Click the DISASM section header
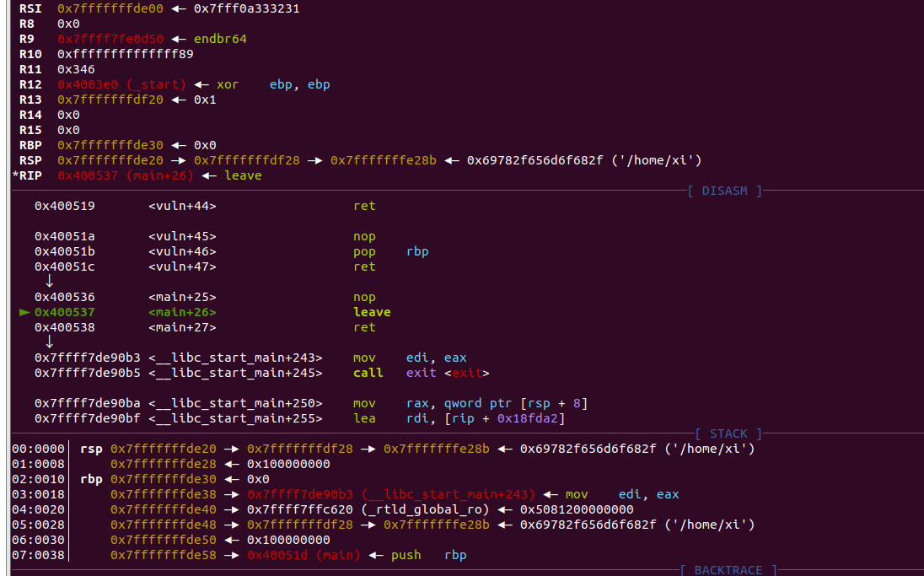Screen dimensions: 924x576 (x=724, y=191)
